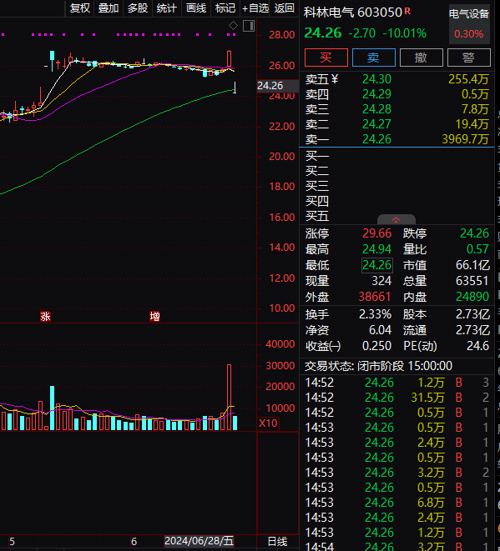Image resolution: width=500 pixels, height=551 pixels.
Task: Click the X10 volume scale label
Action: click(268, 423)
